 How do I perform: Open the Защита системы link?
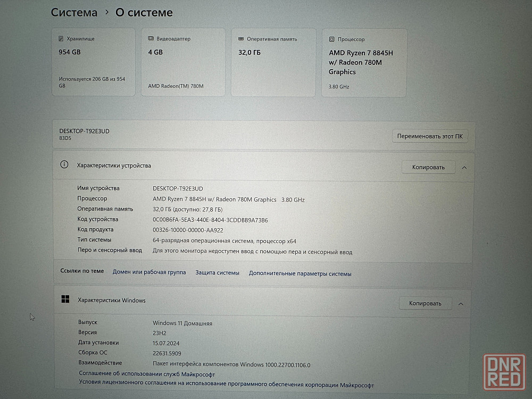click(x=217, y=273)
